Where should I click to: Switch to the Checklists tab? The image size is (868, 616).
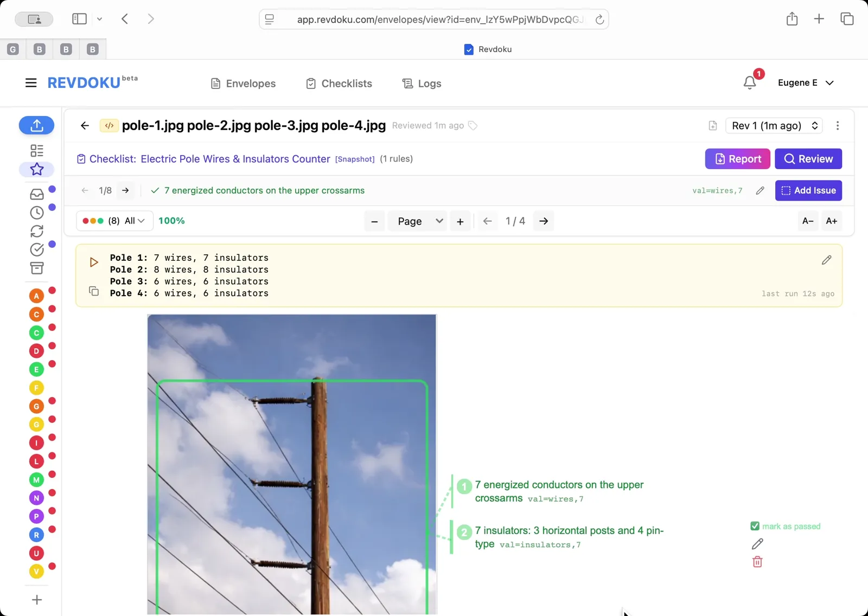[x=339, y=84]
